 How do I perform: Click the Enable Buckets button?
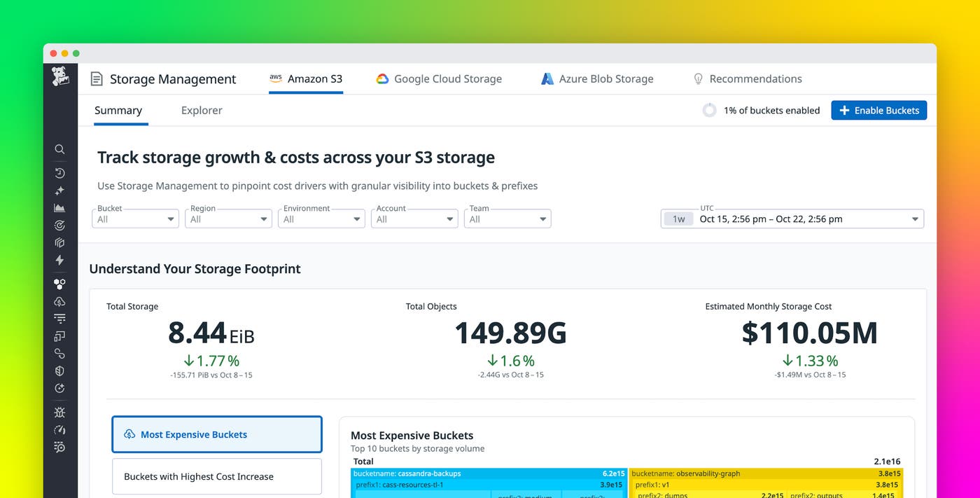click(878, 110)
